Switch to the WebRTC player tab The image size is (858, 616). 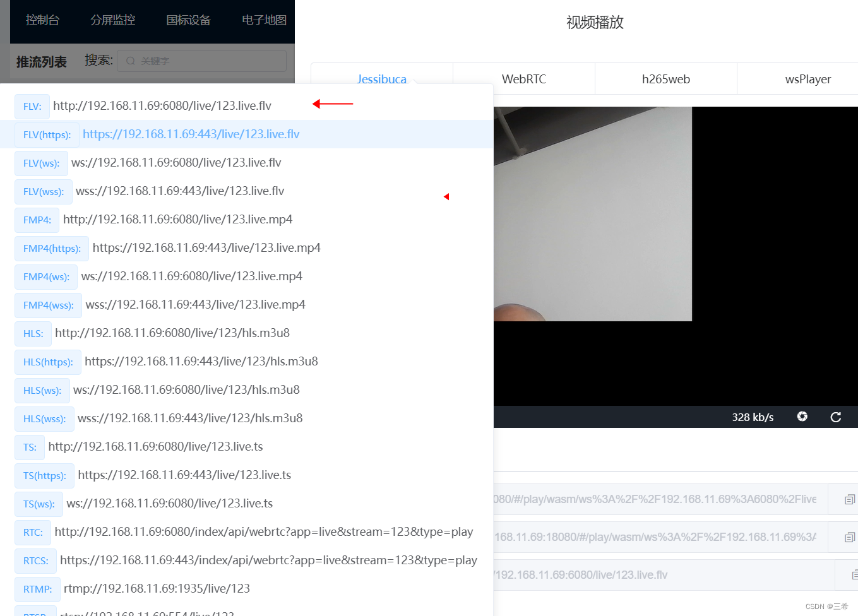[524, 79]
